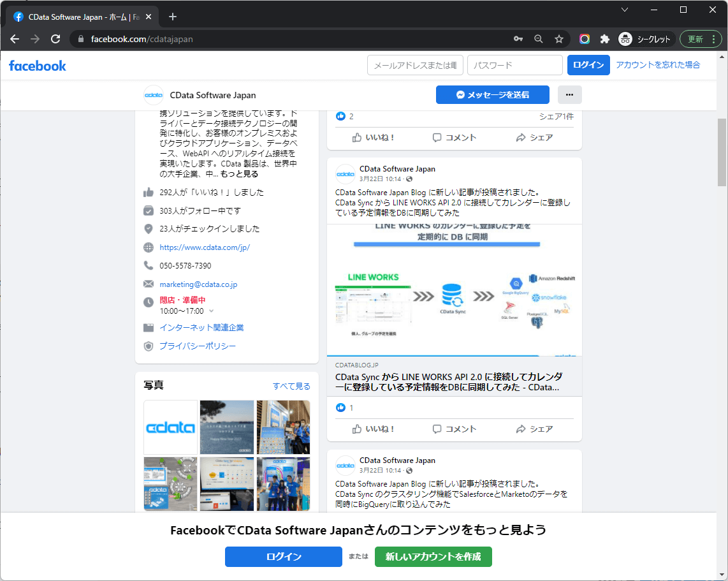This screenshot has width=728, height=581.
Task: Click いいね！ on LINE WORKS post
Action: click(373, 429)
